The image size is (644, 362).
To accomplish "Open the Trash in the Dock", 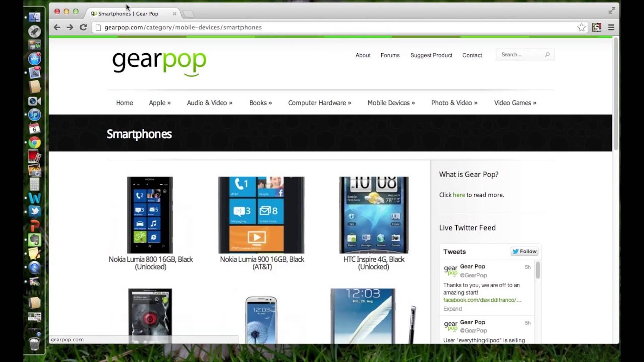I will (x=34, y=343).
